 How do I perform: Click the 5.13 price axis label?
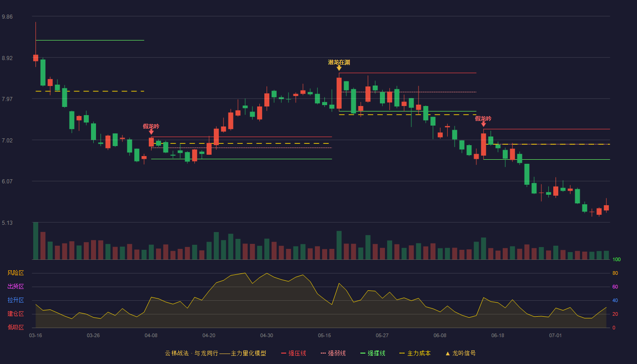click(x=7, y=223)
